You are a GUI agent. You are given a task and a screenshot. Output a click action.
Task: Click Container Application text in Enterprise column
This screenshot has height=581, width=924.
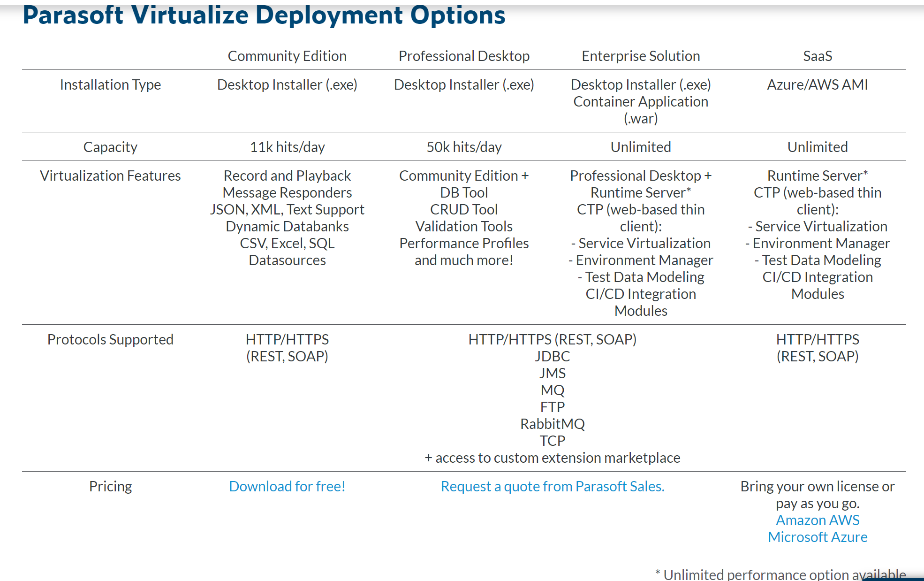pos(641,101)
